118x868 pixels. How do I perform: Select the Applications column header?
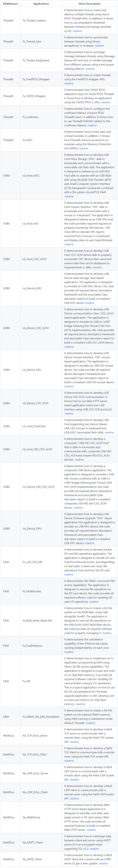(x=41, y=4)
